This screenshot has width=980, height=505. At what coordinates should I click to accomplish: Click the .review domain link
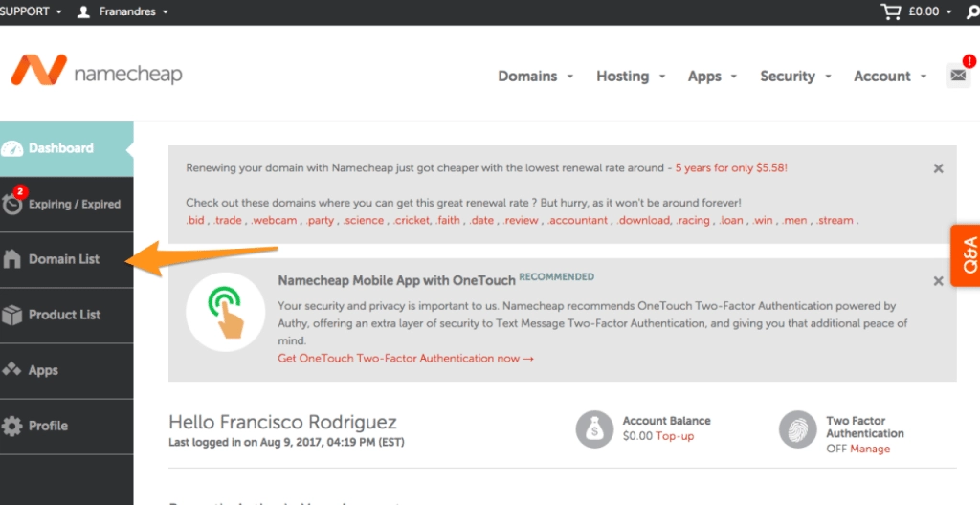[x=521, y=220]
